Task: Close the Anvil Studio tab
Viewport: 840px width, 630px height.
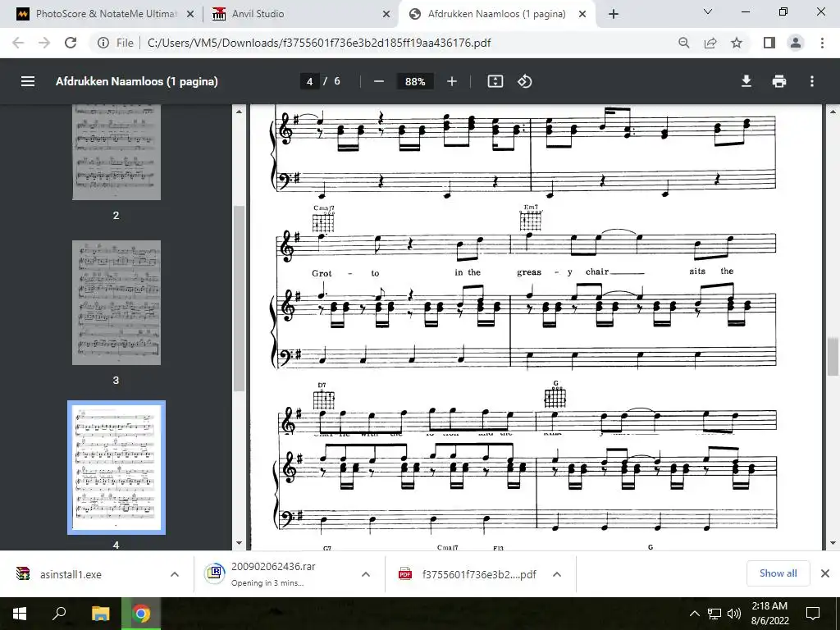Action: tap(386, 15)
